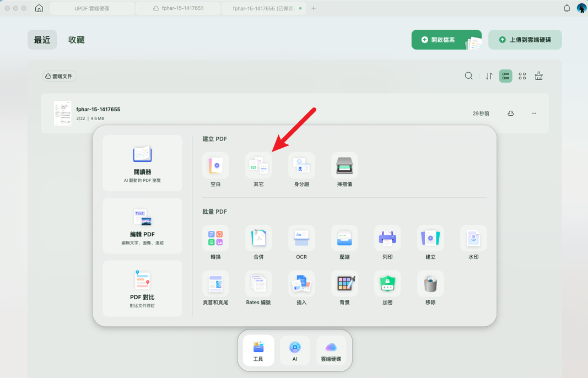Switch to list view layout
This screenshot has width=588, height=378.
click(505, 76)
